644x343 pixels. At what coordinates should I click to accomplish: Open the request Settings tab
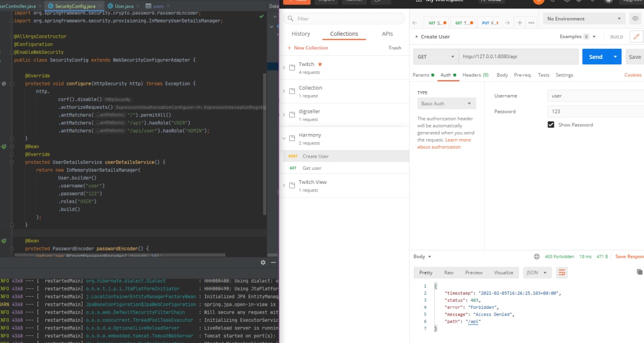pos(564,75)
